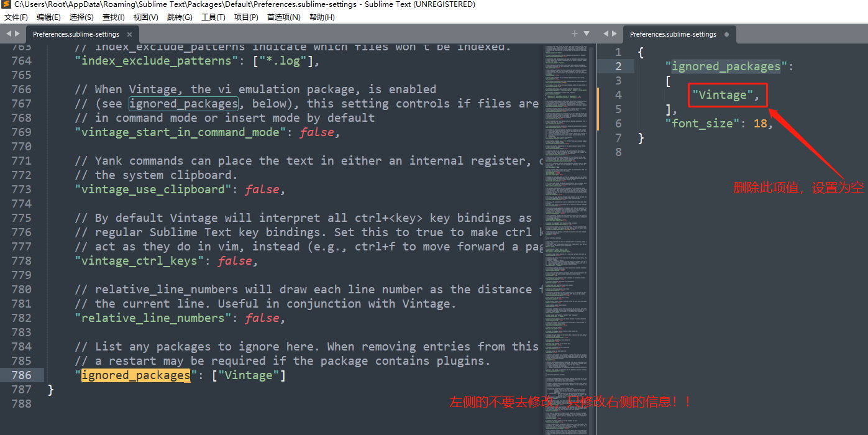
Task: Open the 首选项(N) menu
Action: (283, 17)
